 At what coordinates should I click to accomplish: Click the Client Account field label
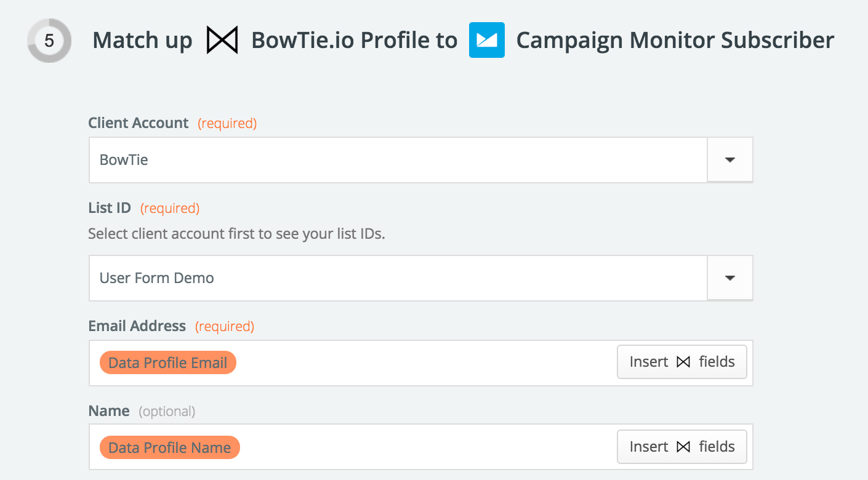(x=139, y=123)
